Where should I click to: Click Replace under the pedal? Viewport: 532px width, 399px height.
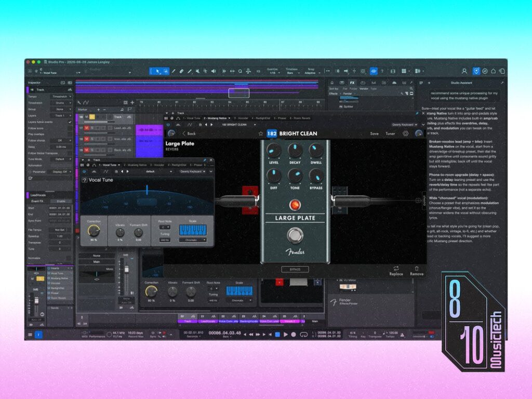(396, 271)
